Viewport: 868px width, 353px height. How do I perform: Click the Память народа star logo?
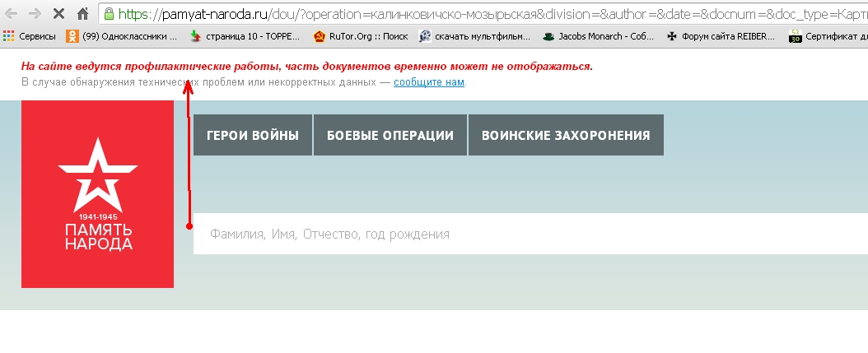pos(98,193)
